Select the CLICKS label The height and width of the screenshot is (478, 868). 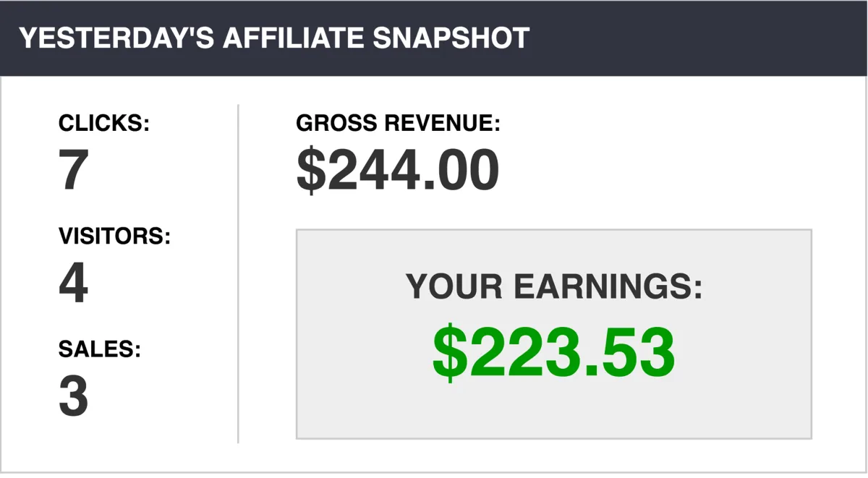[104, 124]
